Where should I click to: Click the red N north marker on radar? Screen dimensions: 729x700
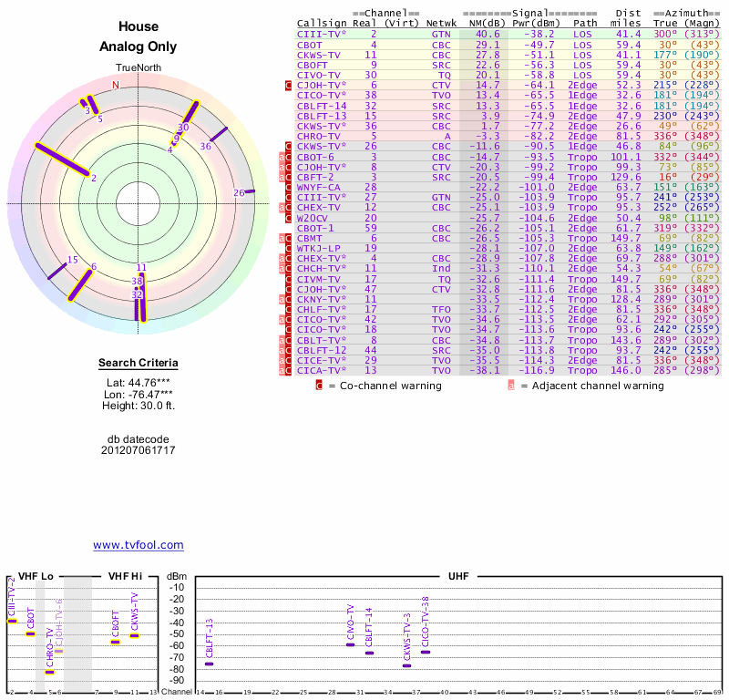[x=116, y=85]
